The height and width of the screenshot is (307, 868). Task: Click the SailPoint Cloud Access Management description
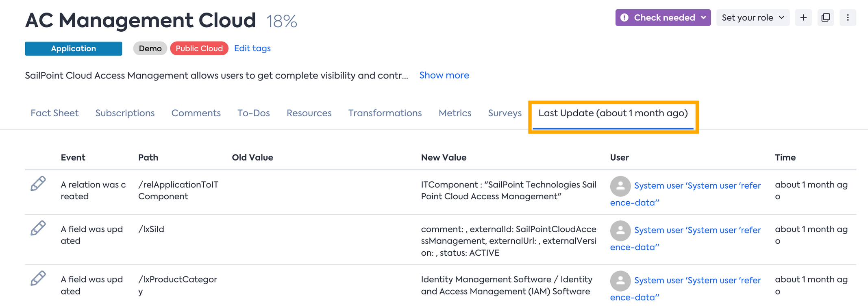click(x=216, y=75)
